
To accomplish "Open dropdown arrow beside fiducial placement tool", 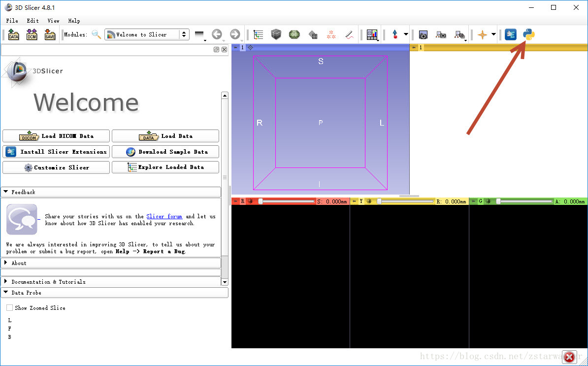I will coord(406,34).
